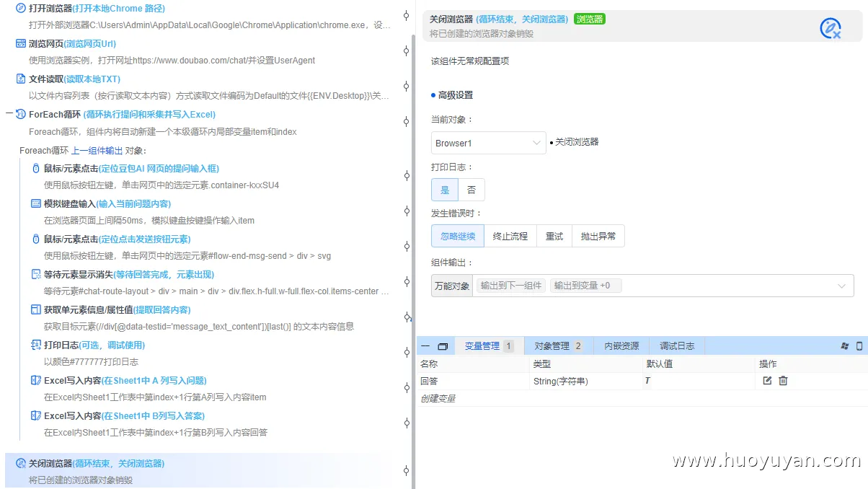Screen dimensions: 868x489
Task: Click the large close-browser icon in the config header
Action: tap(831, 29)
